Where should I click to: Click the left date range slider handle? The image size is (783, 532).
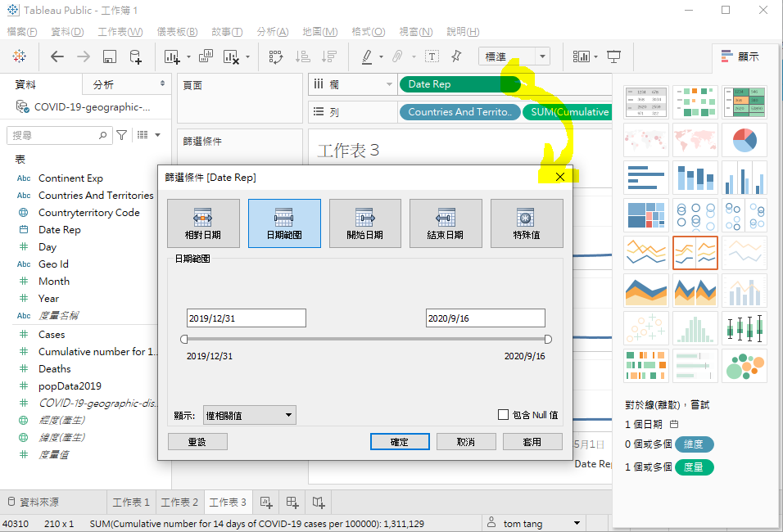[x=183, y=340]
